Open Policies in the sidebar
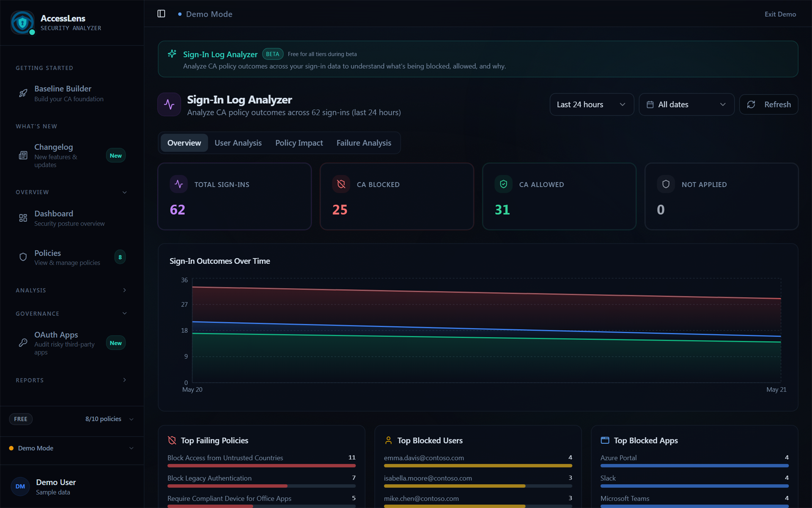Image resolution: width=812 pixels, height=508 pixels. 72,257
